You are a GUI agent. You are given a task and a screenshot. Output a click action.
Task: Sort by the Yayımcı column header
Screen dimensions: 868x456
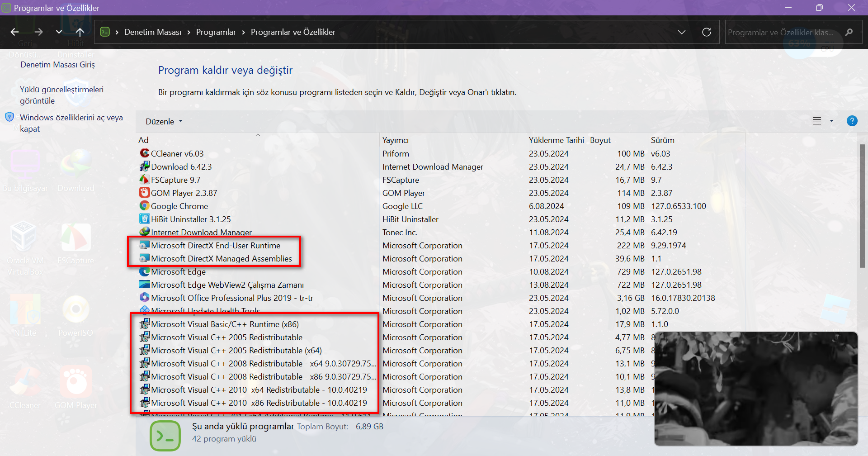click(453, 140)
